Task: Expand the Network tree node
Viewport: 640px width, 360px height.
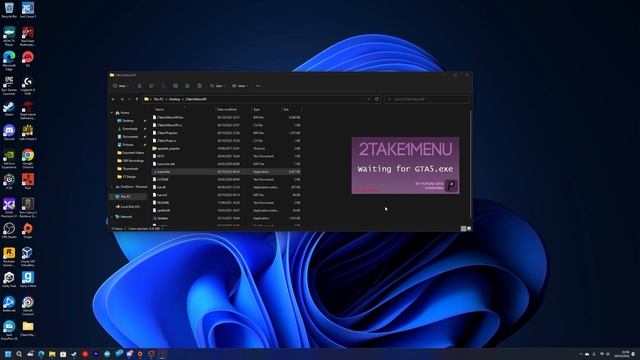Action: coord(111,217)
